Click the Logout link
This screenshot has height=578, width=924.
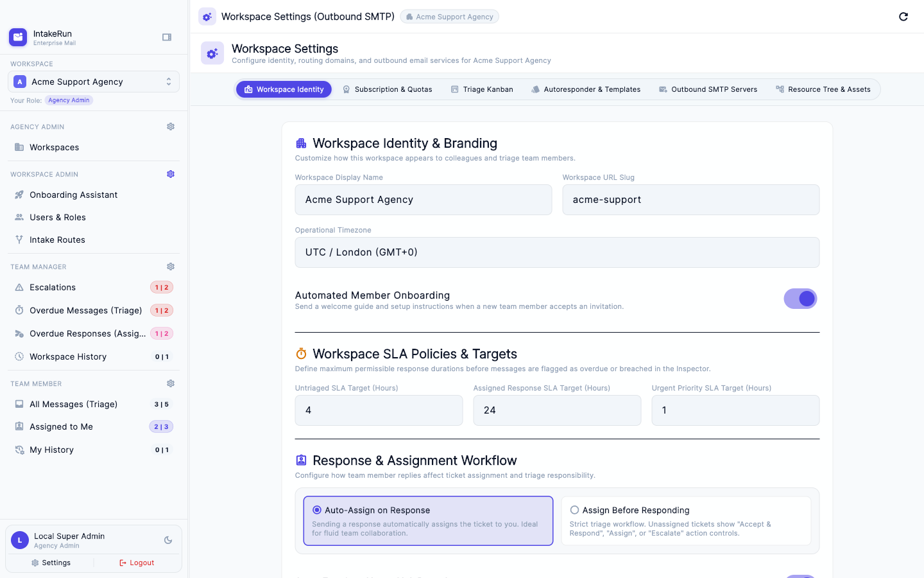pyautogui.click(x=137, y=563)
